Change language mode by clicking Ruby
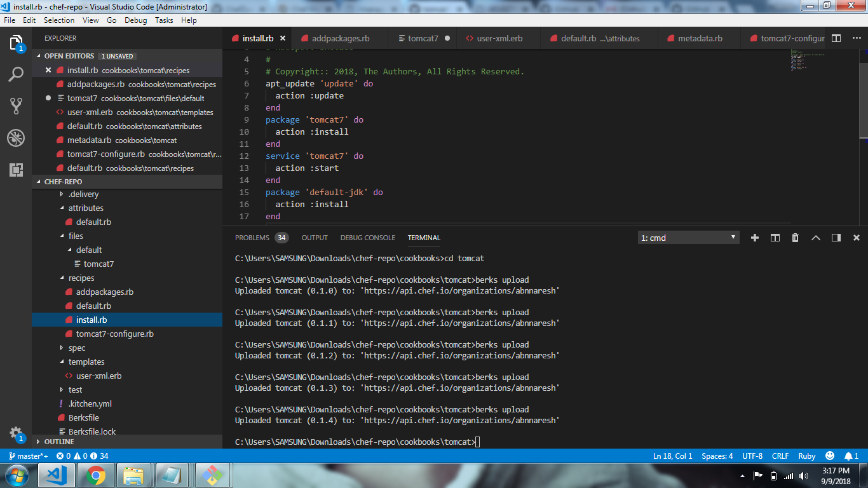The width and height of the screenshot is (868, 488). tap(806, 456)
